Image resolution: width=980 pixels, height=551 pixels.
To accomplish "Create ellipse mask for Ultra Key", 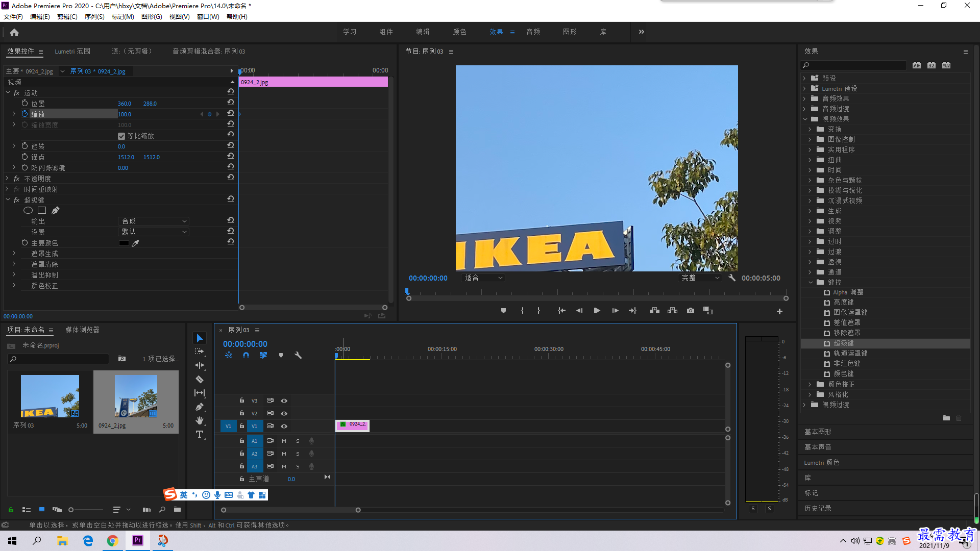I will coord(28,210).
